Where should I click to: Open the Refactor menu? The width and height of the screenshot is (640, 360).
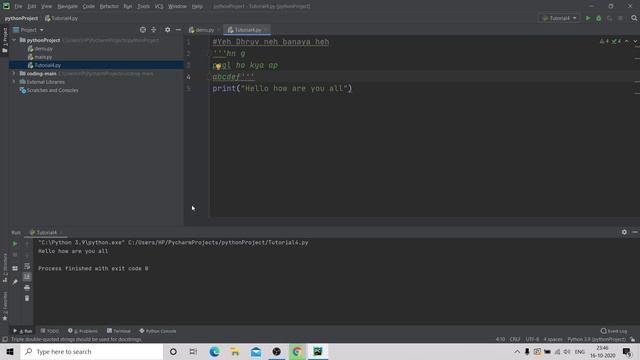click(109, 6)
